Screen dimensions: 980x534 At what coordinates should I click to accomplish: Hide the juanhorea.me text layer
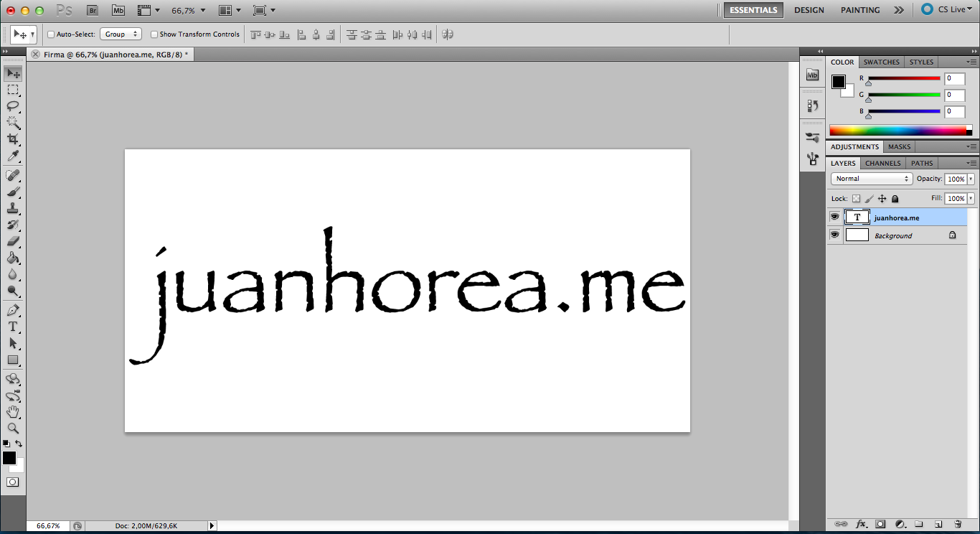tap(834, 217)
